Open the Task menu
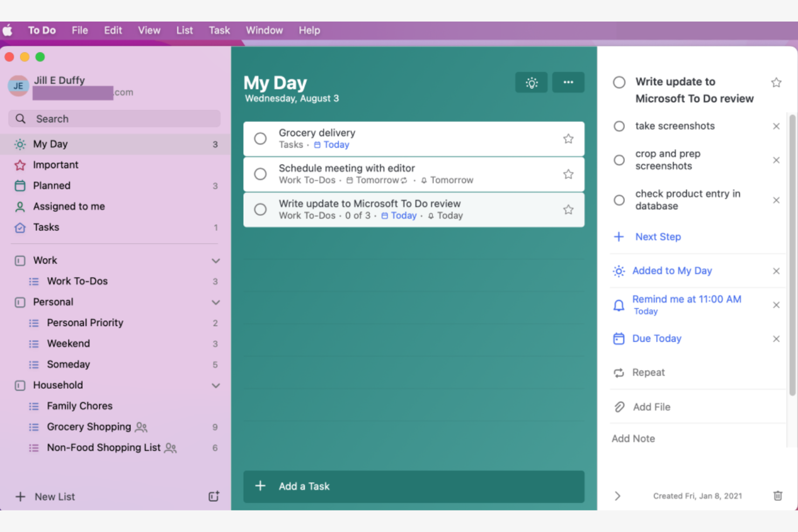This screenshot has width=798, height=532. [219, 31]
